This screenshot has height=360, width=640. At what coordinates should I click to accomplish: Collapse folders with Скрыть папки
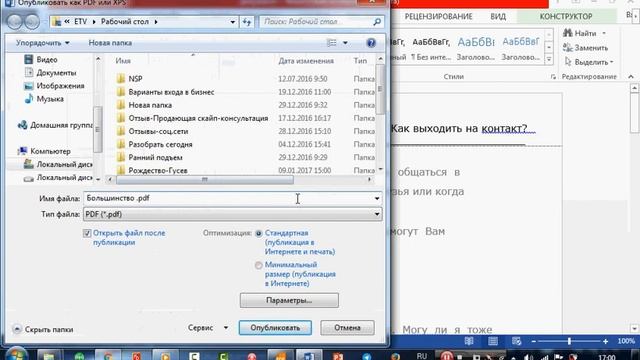[43, 329]
